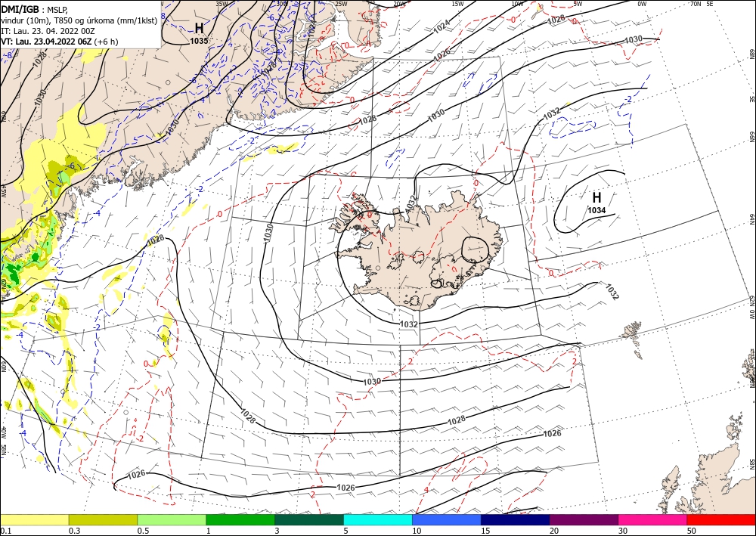Click the 'DMI/IGB' title text

[20, 9]
